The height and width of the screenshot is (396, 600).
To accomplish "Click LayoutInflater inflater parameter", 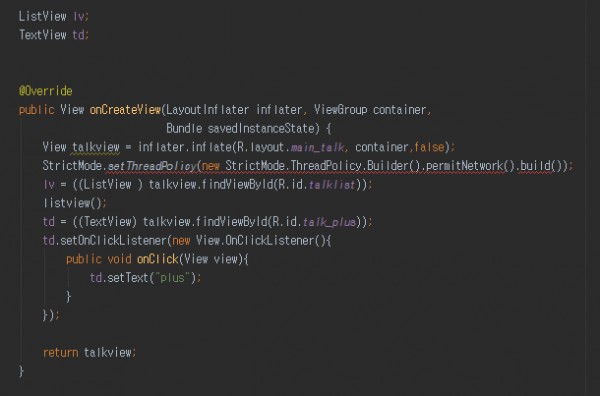I will [x=234, y=110].
